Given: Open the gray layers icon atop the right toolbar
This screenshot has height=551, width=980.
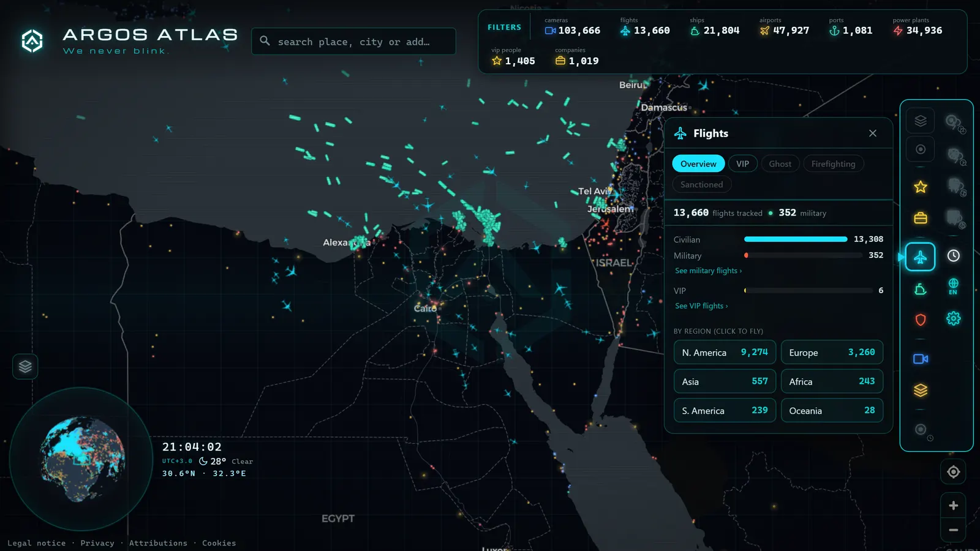Looking at the screenshot, I should point(920,121).
